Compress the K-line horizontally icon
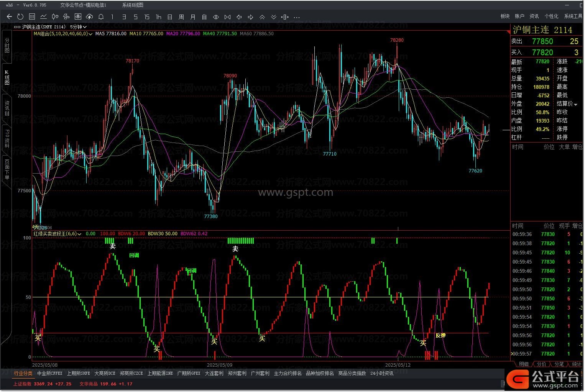The width and height of the screenshot is (585, 392). [x=227, y=17]
